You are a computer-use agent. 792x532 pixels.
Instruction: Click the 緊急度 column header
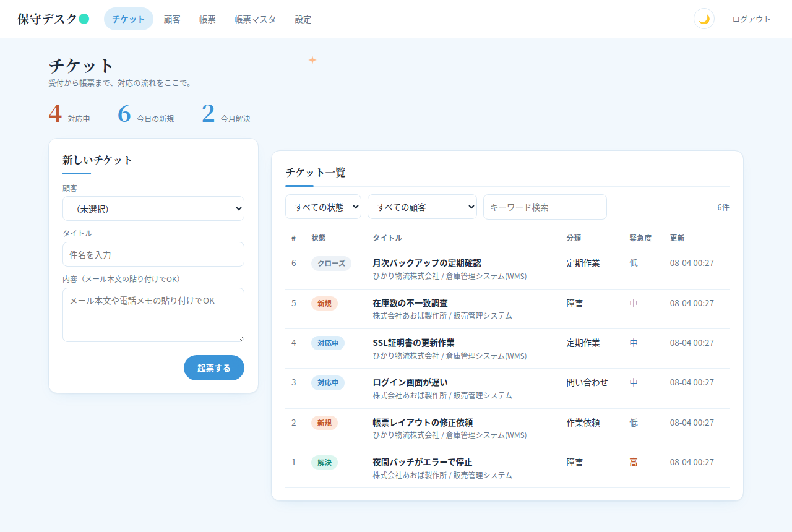click(640, 238)
